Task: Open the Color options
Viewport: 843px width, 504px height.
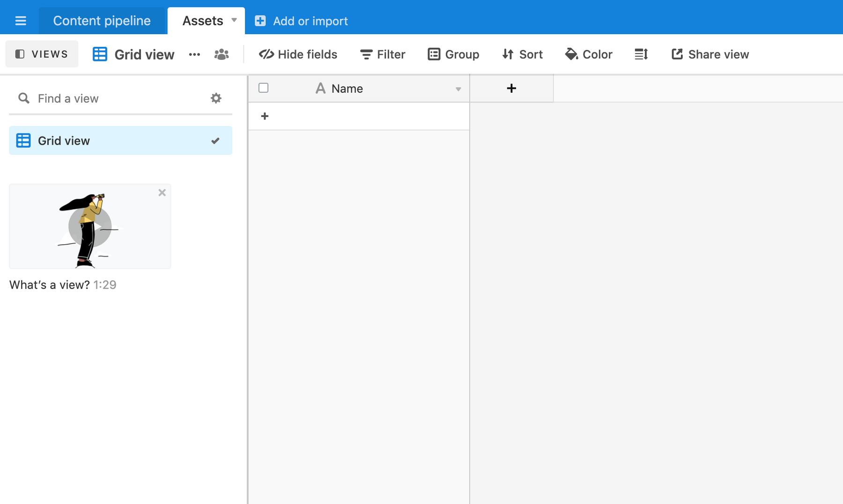Action: 589,55
